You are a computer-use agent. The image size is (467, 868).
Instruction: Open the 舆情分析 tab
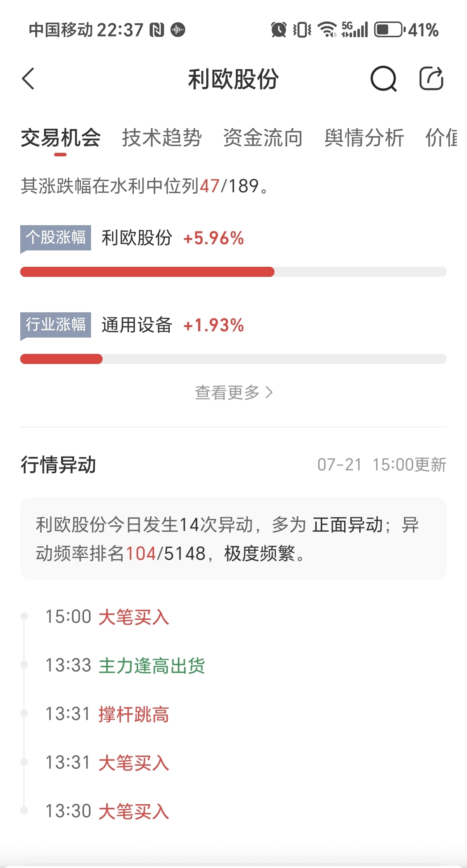click(x=364, y=138)
